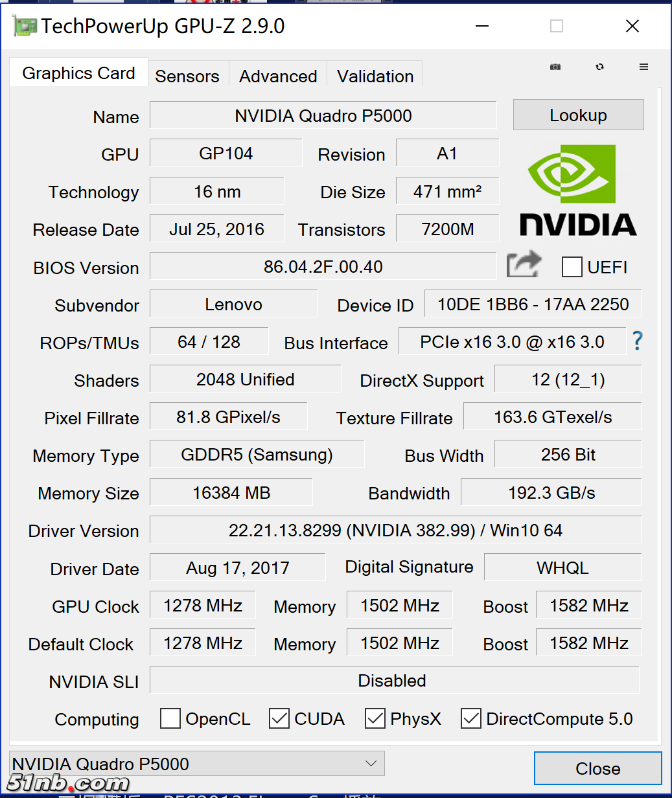This screenshot has width=672, height=798.
Task: Open the Advanced tab
Action: pyautogui.click(x=278, y=76)
